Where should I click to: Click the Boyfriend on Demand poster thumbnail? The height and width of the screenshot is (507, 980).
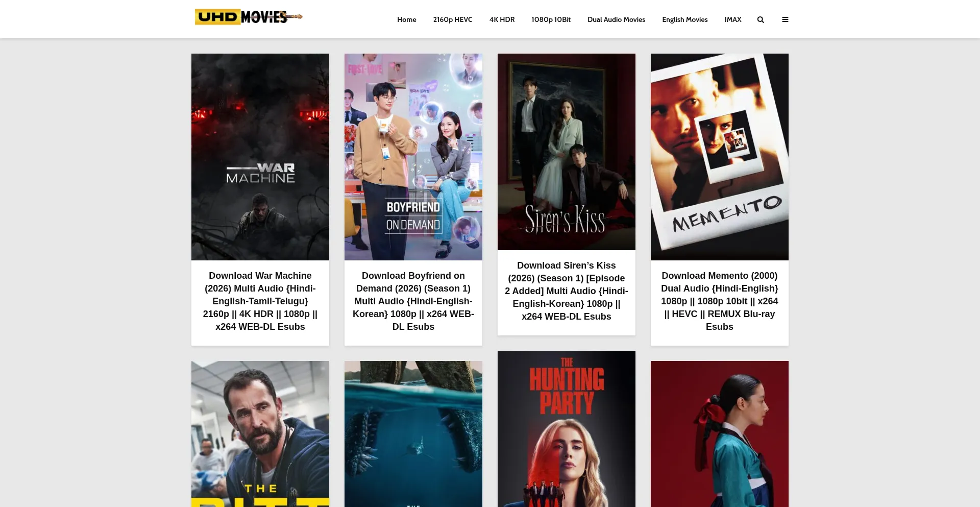click(413, 157)
